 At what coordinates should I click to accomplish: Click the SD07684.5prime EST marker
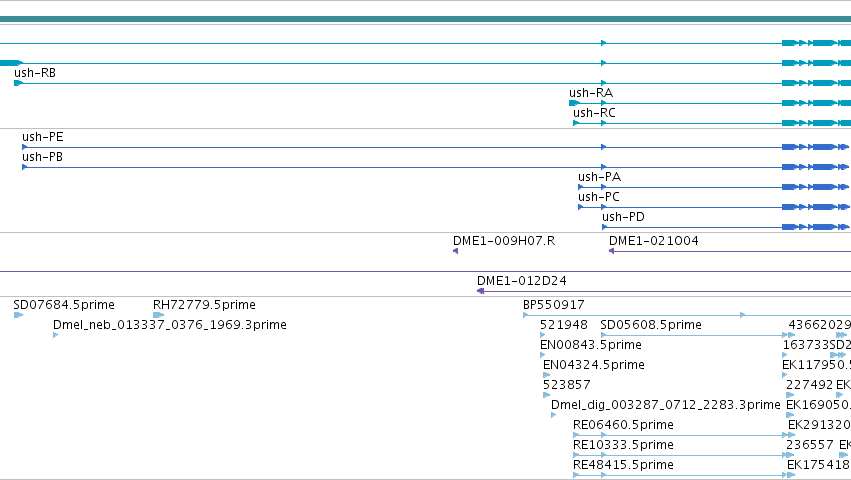(18, 315)
